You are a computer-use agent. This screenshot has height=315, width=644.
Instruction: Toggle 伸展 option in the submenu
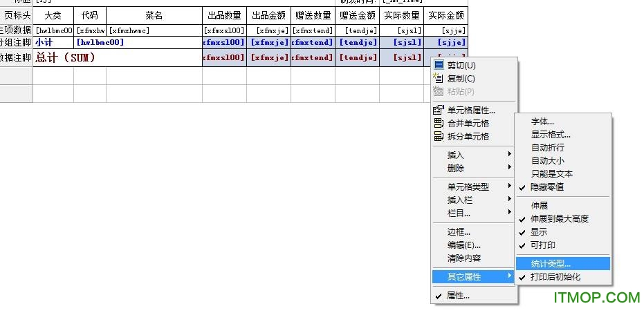pyautogui.click(x=563, y=205)
